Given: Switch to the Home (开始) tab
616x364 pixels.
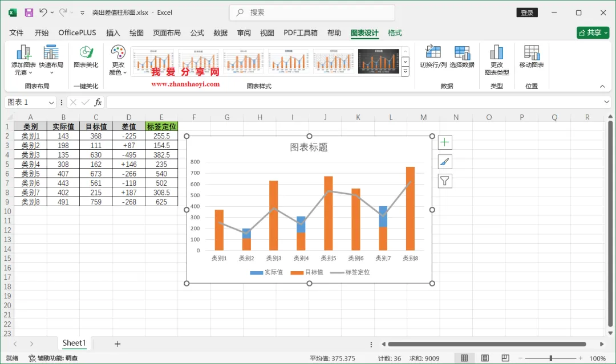Looking at the screenshot, I should pos(42,33).
